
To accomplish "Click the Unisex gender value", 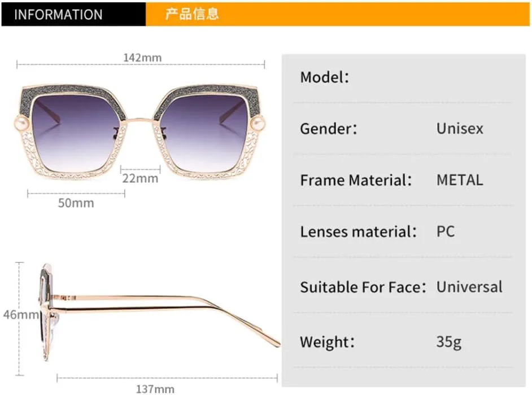I will click(x=460, y=129).
